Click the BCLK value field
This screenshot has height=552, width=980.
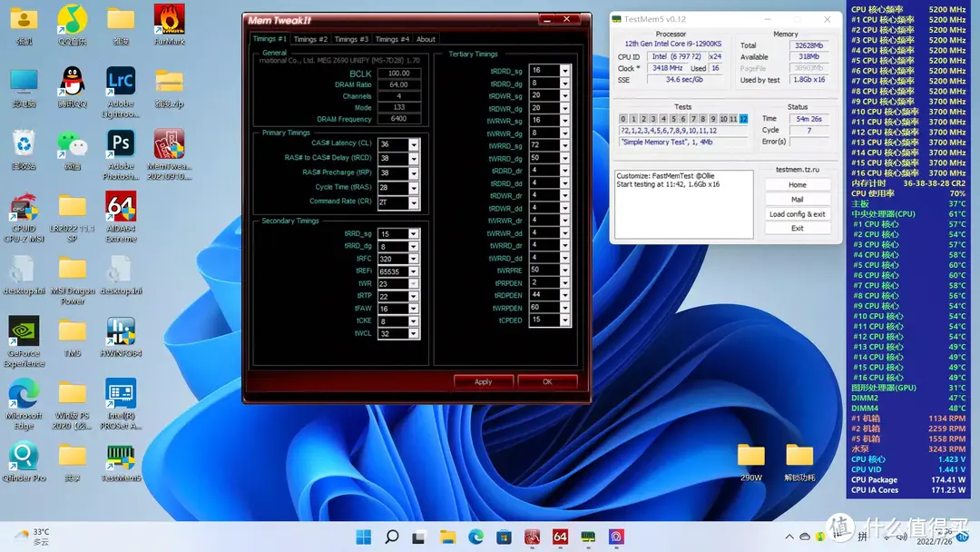[398, 74]
